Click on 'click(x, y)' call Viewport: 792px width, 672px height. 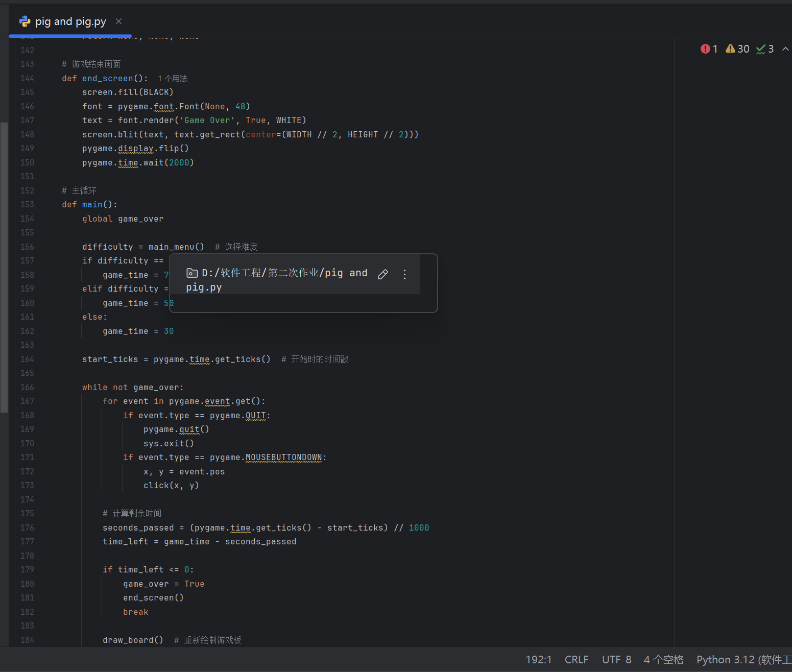171,486
